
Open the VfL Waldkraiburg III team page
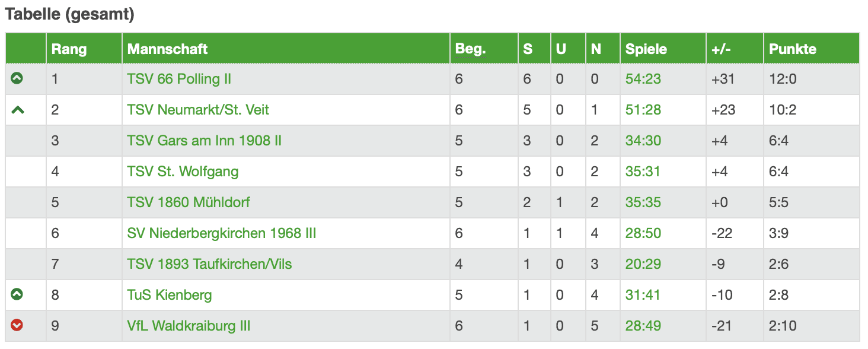(x=189, y=326)
